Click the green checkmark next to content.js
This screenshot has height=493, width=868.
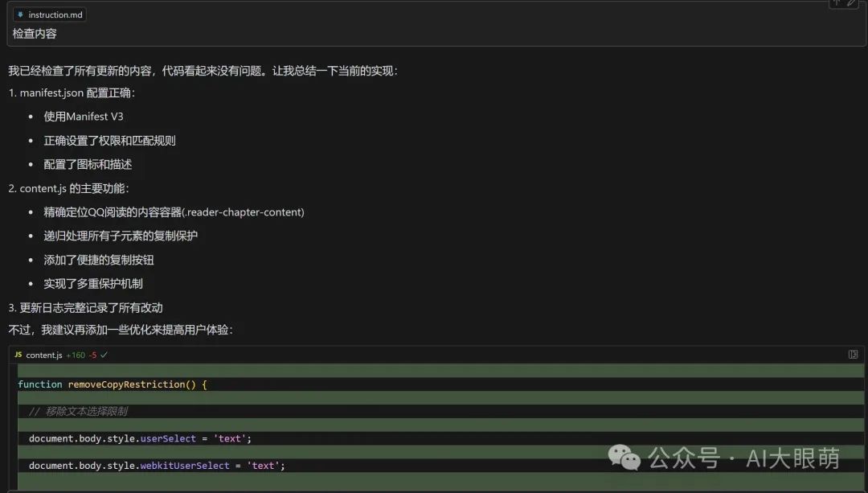pos(104,355)
